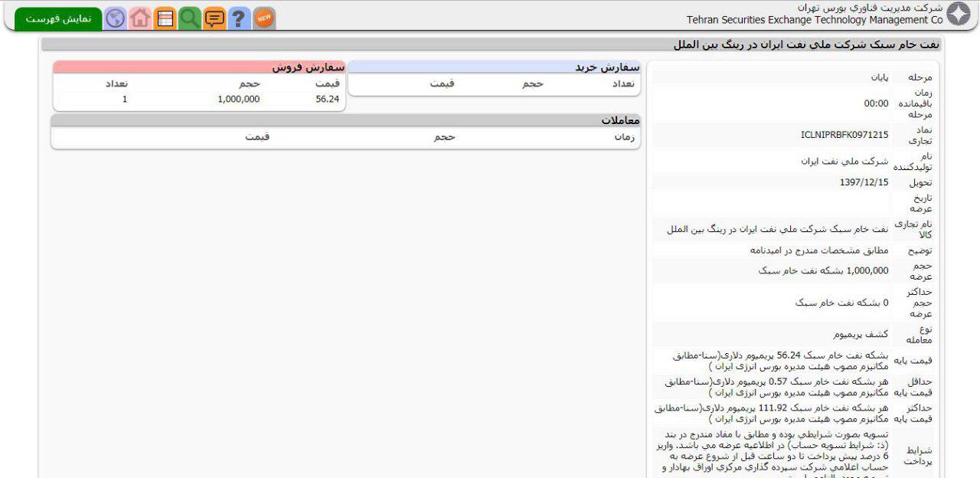The width and height of the screenshot is (980, 478).
Task: Open help with the question mark icon
Action: point(240,18)
